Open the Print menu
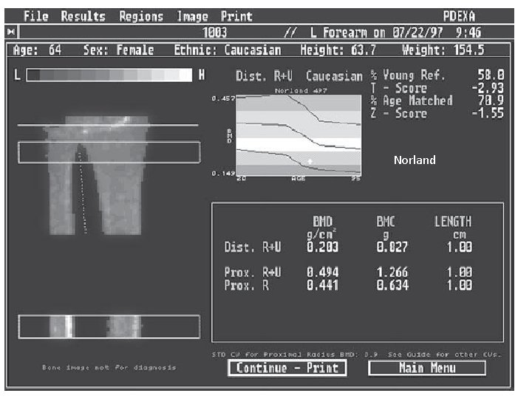This screenshot has height=399, width=532. tap(236, 16)
